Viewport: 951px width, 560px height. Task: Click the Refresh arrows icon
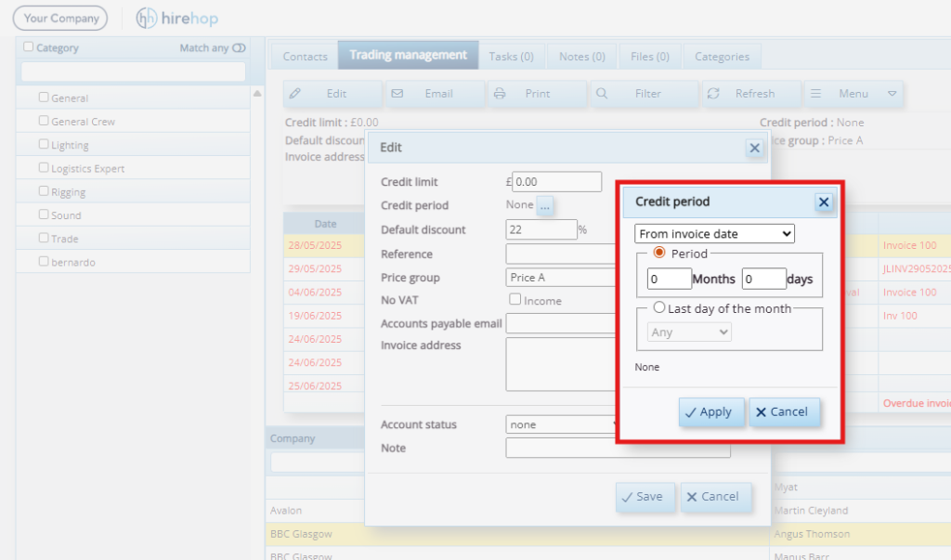tap(713, 94)
